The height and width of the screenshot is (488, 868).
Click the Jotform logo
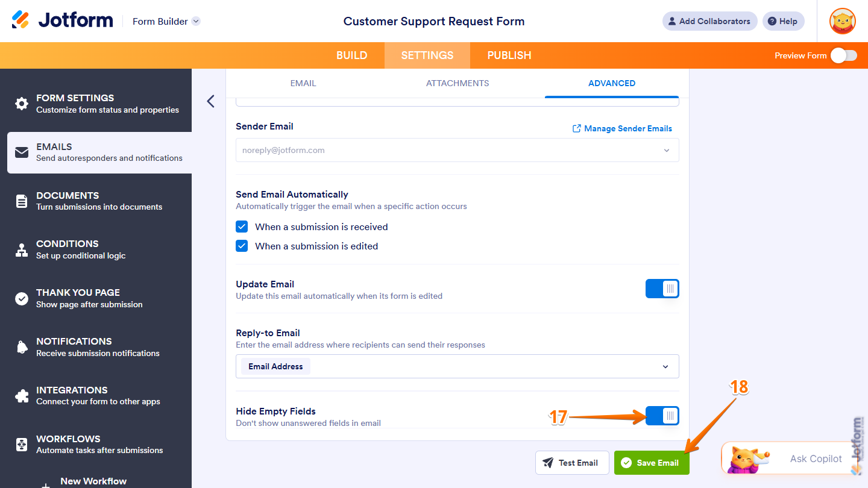62,20
